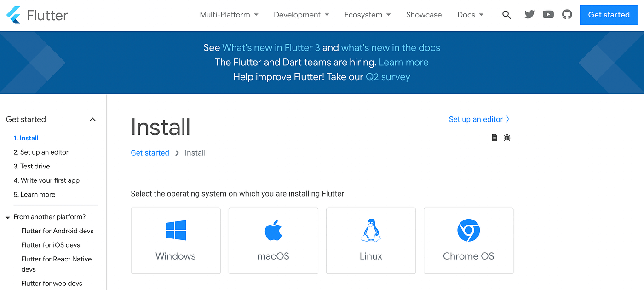
Task: Click the Get started button
Action: (609, 15)
